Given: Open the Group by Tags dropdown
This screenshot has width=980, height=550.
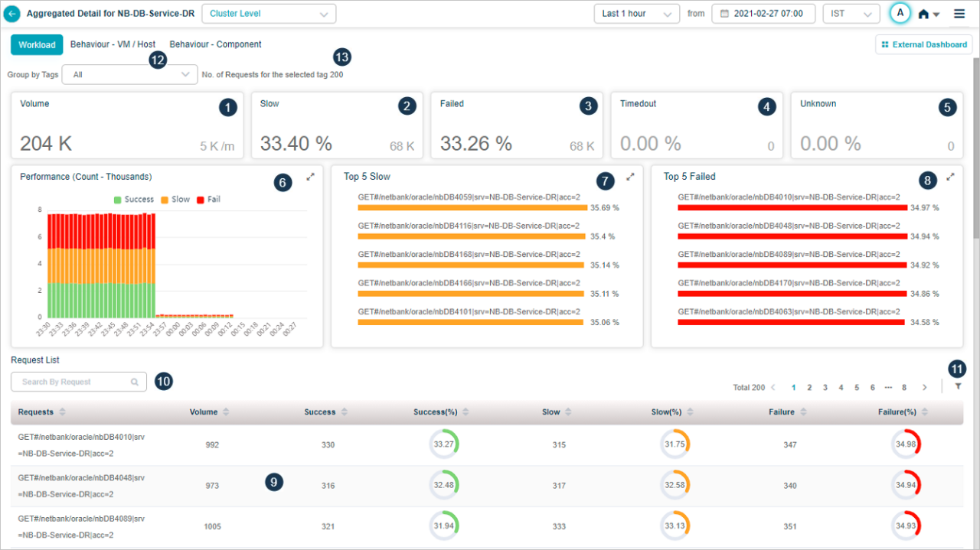Looking at the screenshot, I should pos(129,74).
